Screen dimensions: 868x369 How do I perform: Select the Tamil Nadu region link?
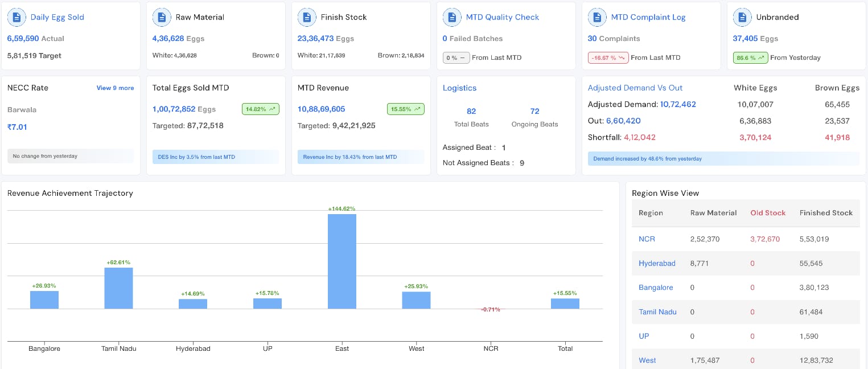coord(657,312)
